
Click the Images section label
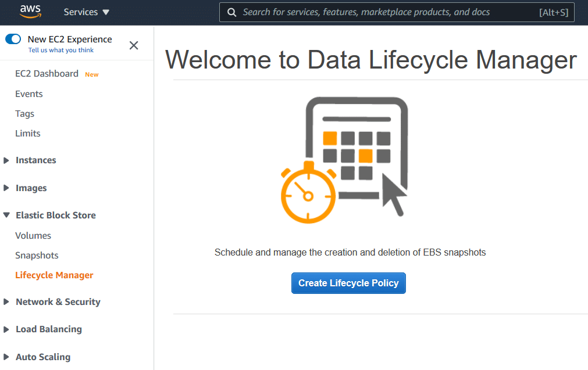31,188
